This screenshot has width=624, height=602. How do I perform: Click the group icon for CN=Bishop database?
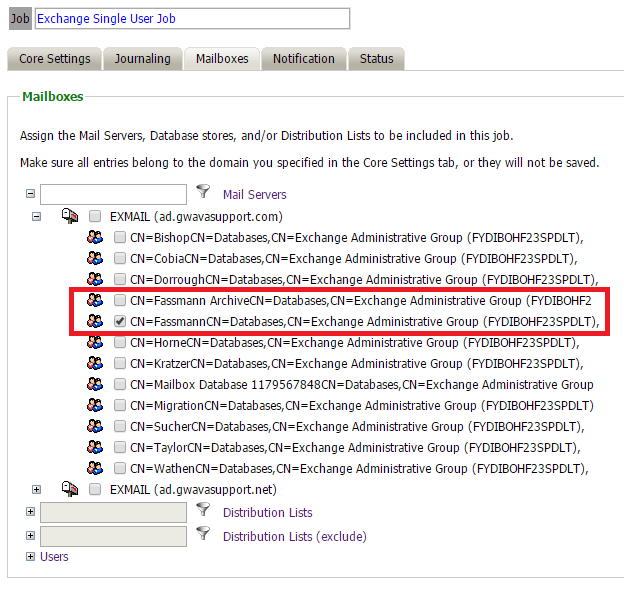coord(95,237)
